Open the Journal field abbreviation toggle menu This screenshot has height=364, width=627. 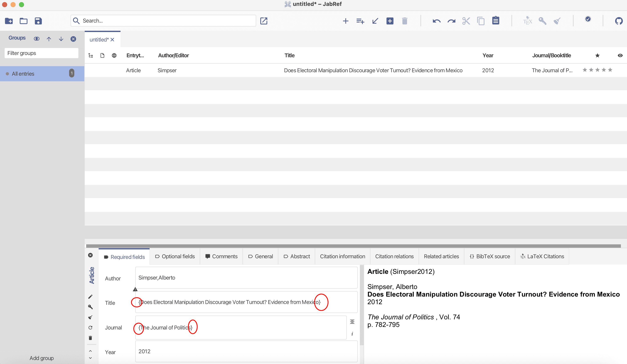352,322
